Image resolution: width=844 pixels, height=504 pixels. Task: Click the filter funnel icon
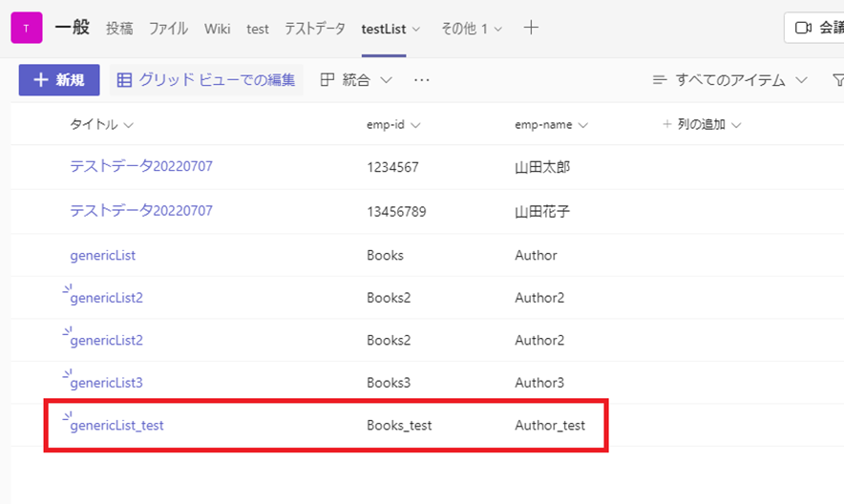tap(837, 80)
